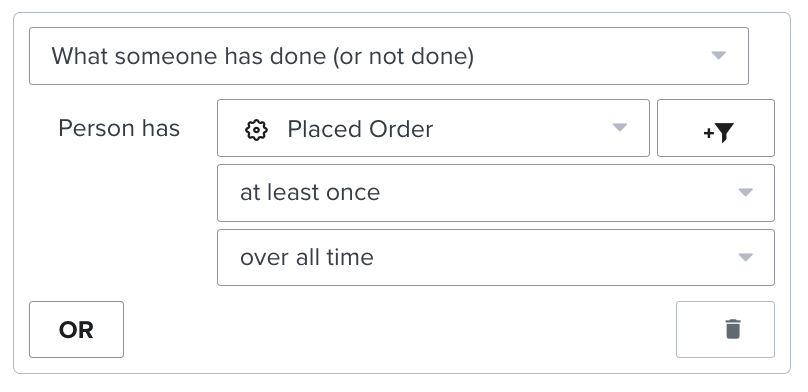808x392 pixels.
Task: Click empty space between OR and trash buttons
Action: click(x=399, y=330)
